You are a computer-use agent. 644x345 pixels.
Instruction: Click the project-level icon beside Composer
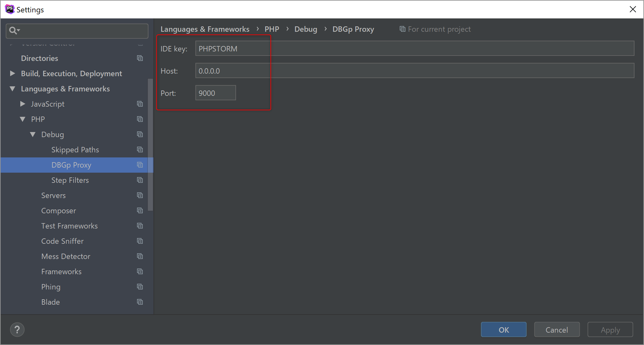[x=140, y=210]
